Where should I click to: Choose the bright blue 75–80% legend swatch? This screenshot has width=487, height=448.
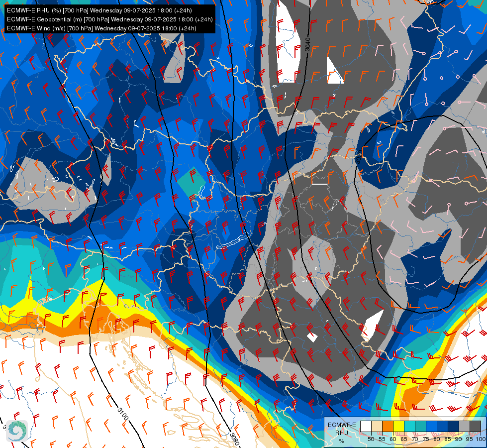point(432,426)
